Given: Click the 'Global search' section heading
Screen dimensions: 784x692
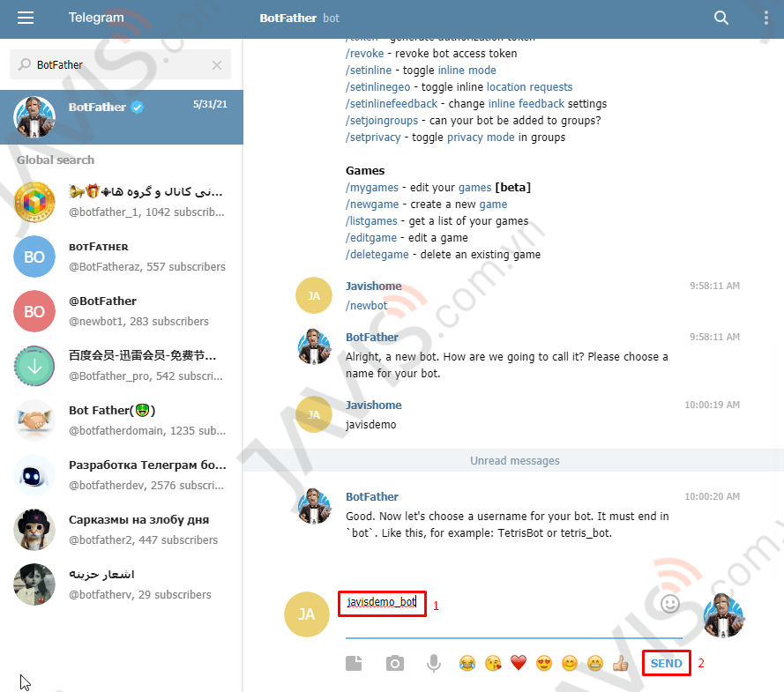Looking at the screenshot, I should (x=56, y=160).
